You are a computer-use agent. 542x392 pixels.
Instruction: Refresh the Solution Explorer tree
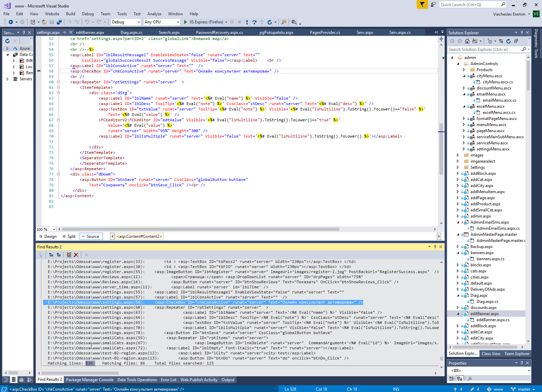pos(508,41)
